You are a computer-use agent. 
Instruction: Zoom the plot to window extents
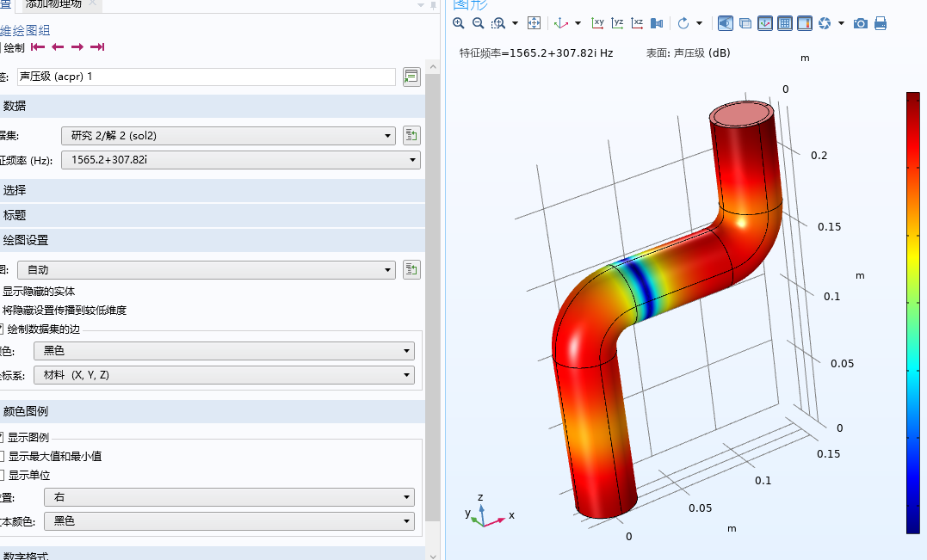pyautogui.click(x=535, y=23)
